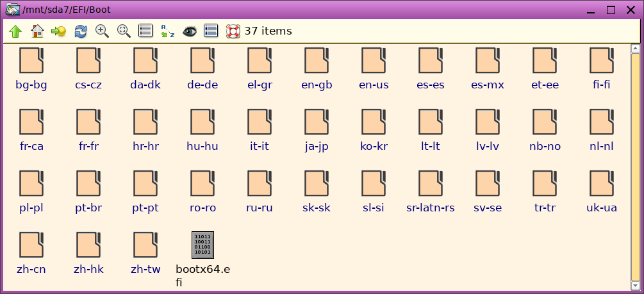This screenshot has height=294, width=644.
Task: Select the sk-sk folder
Action: [x=317, y=192]
